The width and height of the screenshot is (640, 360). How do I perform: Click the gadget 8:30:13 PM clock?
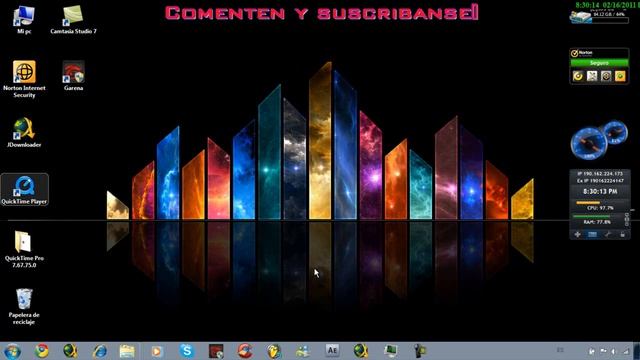[x=600, y=191]
